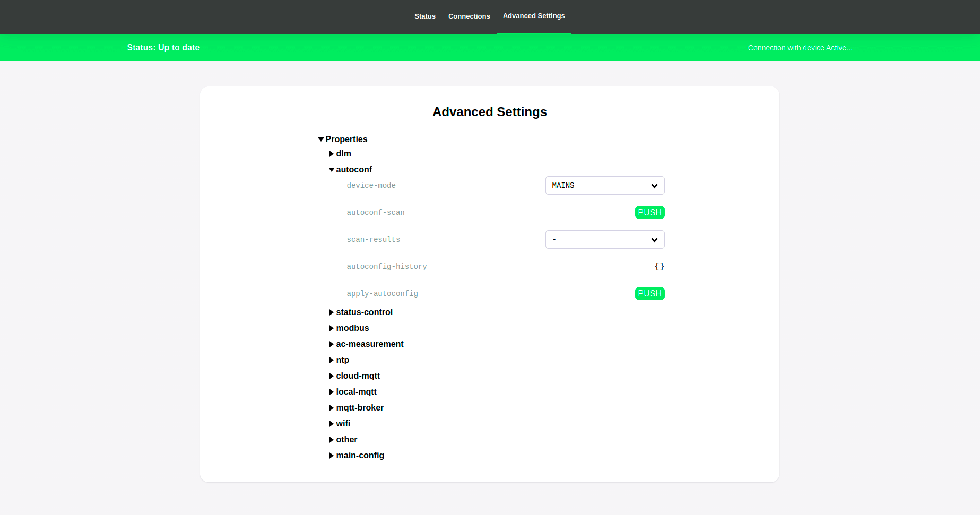Collapse the Properties tree root
This screenshot has width=980, height=515.
[343, 139]
